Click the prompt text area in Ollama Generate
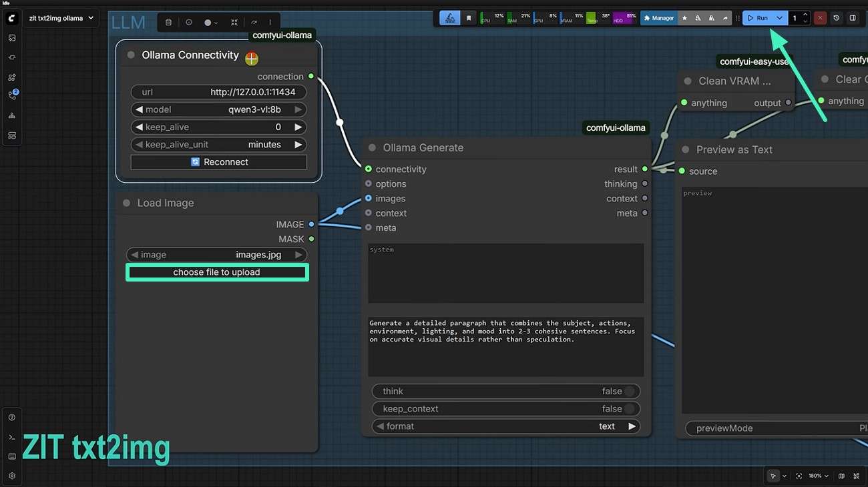The width and height of the screenshot is (868, 487). pyautogui.click(x=505, y=346)
